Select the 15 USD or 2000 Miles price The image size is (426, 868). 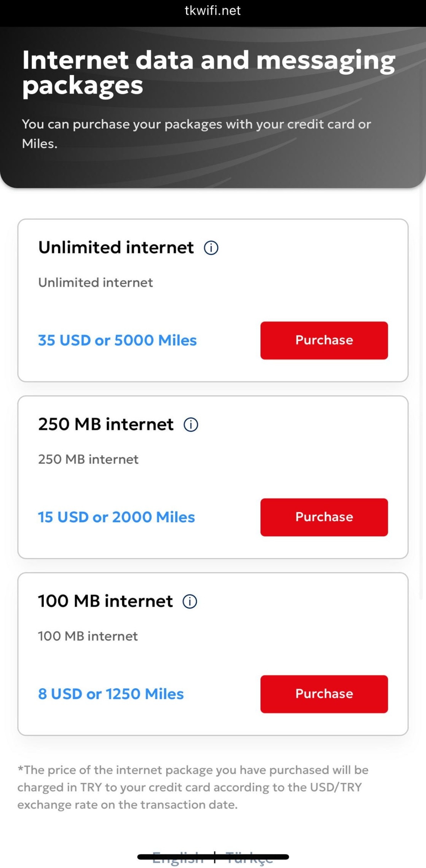(116, 517)
